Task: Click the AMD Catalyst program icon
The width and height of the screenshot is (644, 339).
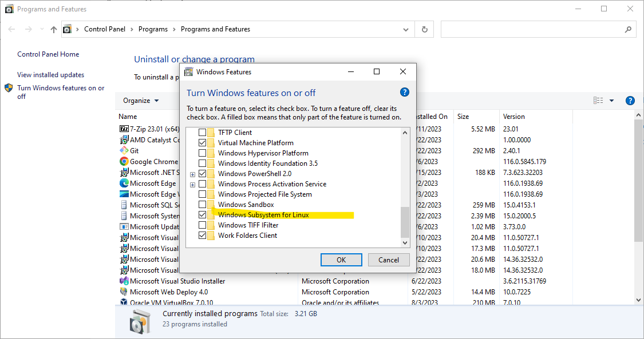Action: click(124, 140)
